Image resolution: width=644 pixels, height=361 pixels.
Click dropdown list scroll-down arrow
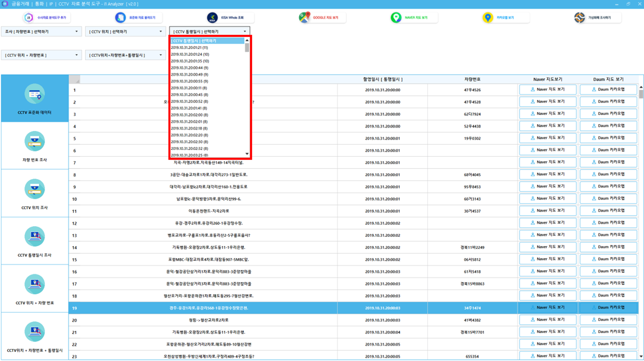pos(247,154)
